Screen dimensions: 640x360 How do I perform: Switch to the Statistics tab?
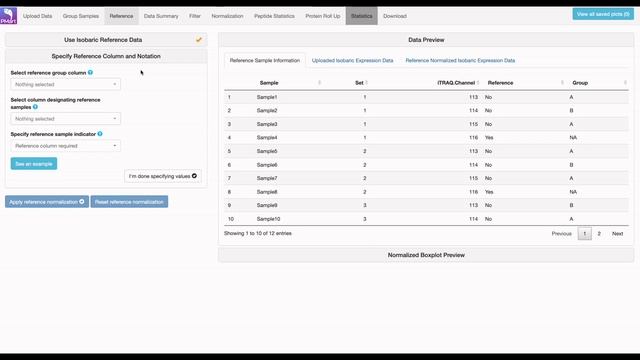coord(362,16)
